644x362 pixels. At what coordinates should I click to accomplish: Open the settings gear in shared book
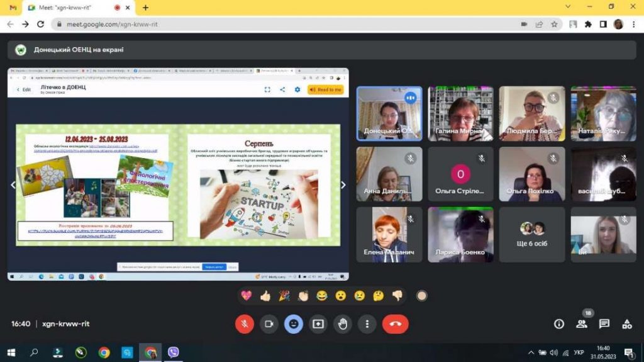point(297,89)
